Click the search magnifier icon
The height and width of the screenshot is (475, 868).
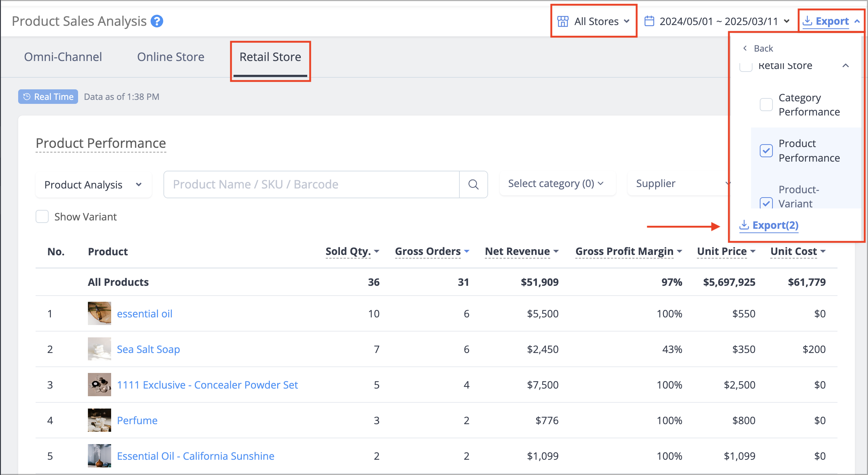[x=473, y=184]
